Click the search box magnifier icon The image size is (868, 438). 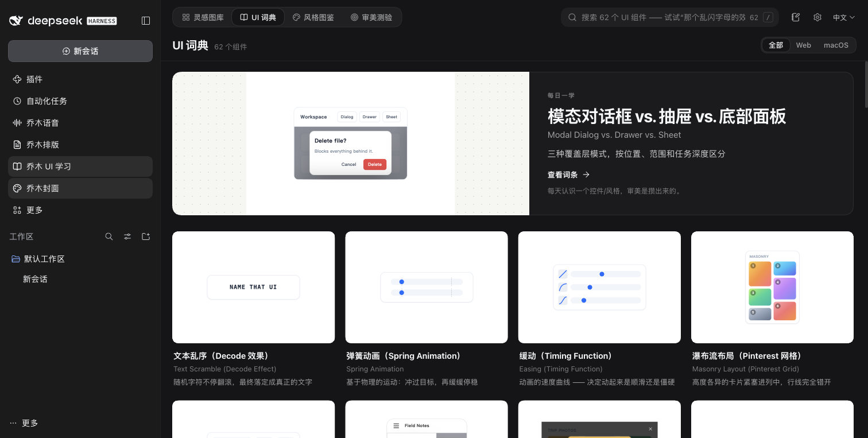pos(572,17)
